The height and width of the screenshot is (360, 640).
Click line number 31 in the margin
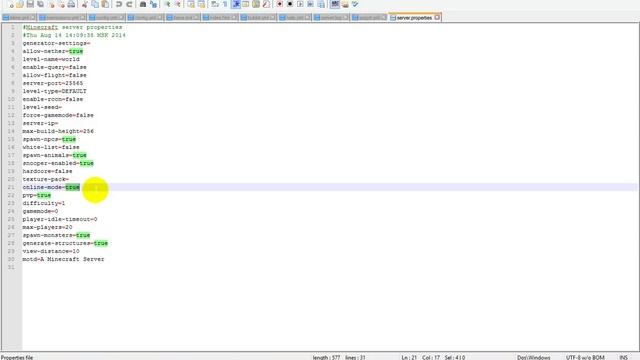click(x=11, y=267)
